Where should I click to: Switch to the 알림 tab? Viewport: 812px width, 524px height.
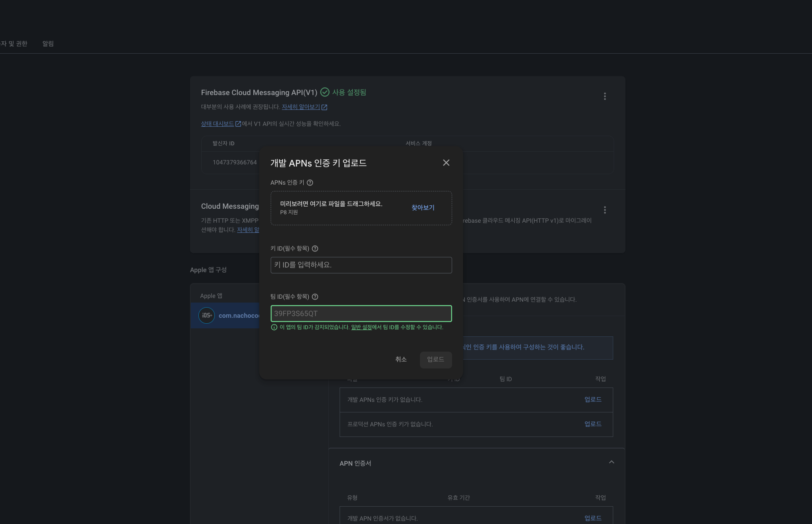coord(48,44)
